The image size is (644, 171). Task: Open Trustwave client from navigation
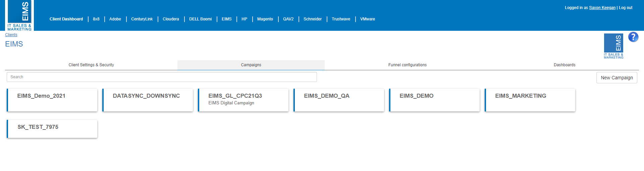tap(341, 19)
